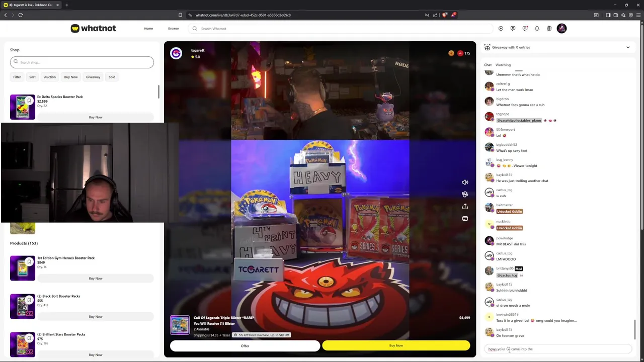The width and height of the screenshot is (644, 362).
Task: Bookmark the (5) Brilliant Stars Booster Packs
Action: (x=29, y=338)
